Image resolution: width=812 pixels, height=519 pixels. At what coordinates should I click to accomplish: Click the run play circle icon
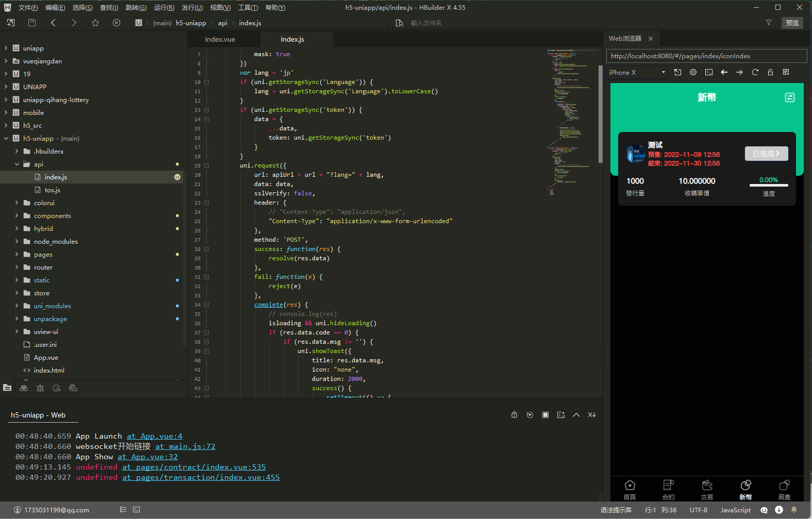(x=117, y=23)
